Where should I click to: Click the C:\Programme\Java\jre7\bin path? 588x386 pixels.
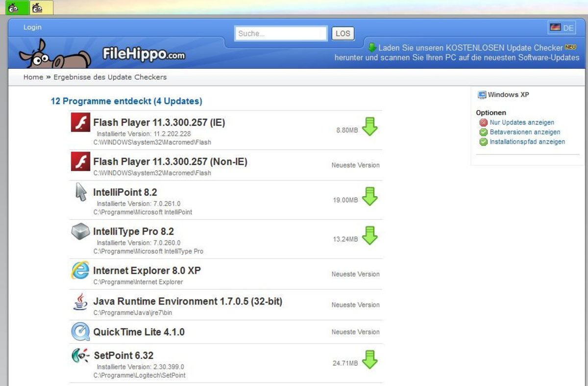[x=133, y=312]
